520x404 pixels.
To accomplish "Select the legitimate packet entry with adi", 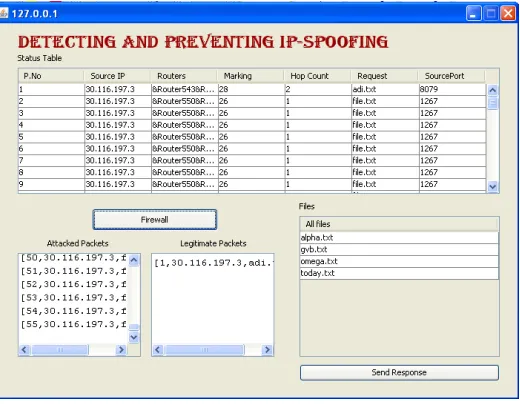I will pos(213,263).
